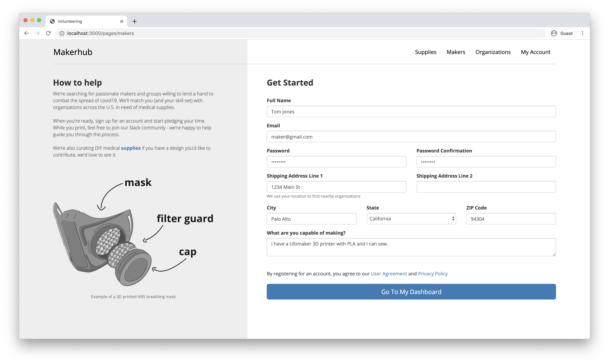The width and height of the screenshot is (609, 364).
Task: Open the My Account menu item
Action: coord(535,52)
